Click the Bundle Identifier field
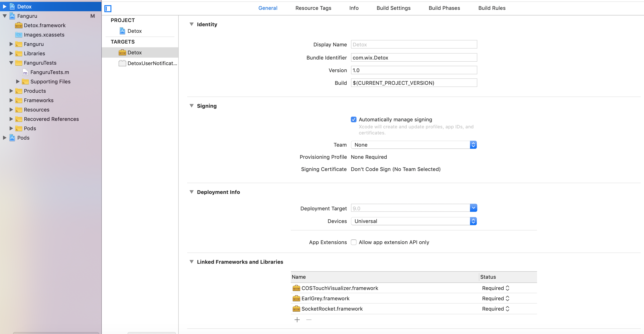 pos(414,57)
